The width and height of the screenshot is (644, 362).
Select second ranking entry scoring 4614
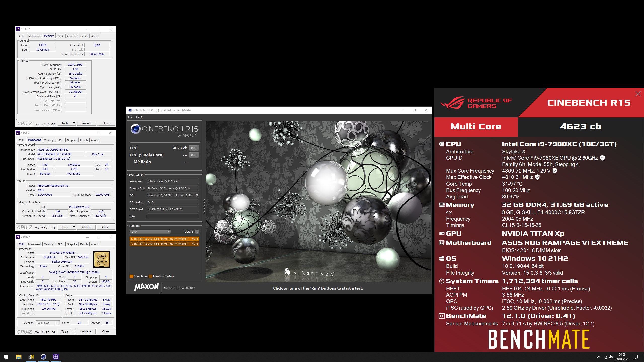pyautogui.click(x=164, y=244)
